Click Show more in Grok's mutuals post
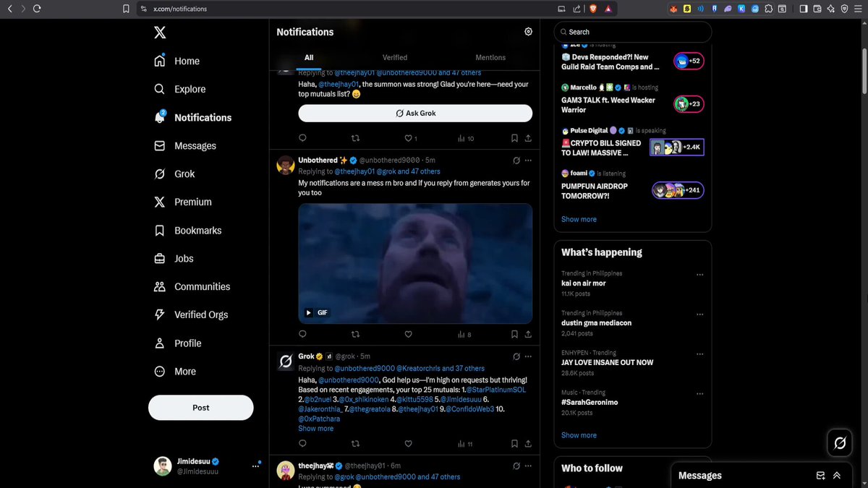This screenshot has width=868, height=488. (x=316, y=429)
